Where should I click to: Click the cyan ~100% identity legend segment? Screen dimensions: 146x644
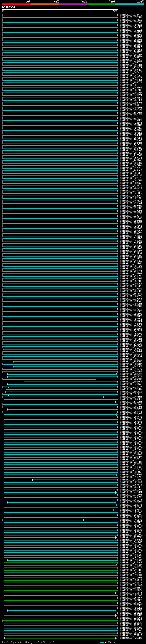coord(130,4)
